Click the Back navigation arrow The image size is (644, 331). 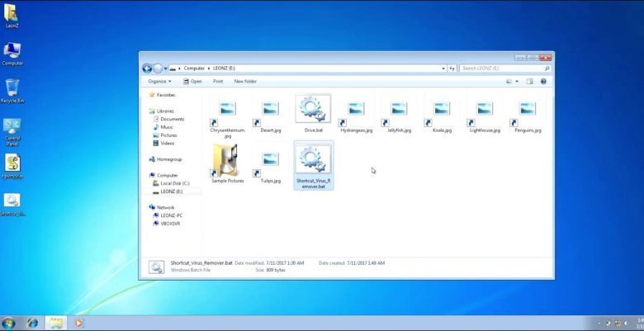pos(147,69)
